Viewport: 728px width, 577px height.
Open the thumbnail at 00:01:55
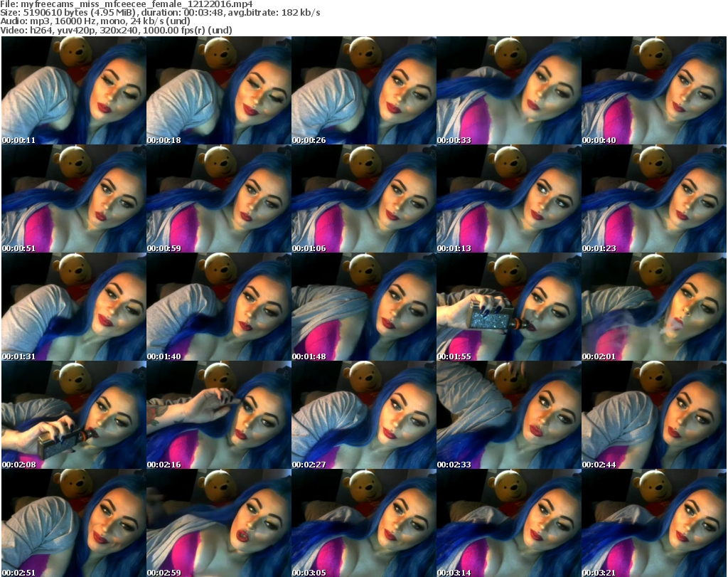tap(509, 307)
